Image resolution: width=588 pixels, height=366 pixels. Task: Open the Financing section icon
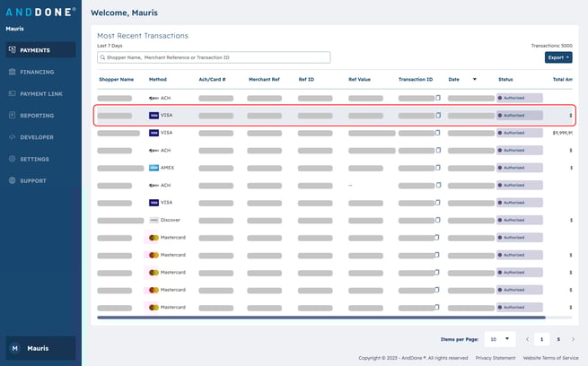coord(12,72)
